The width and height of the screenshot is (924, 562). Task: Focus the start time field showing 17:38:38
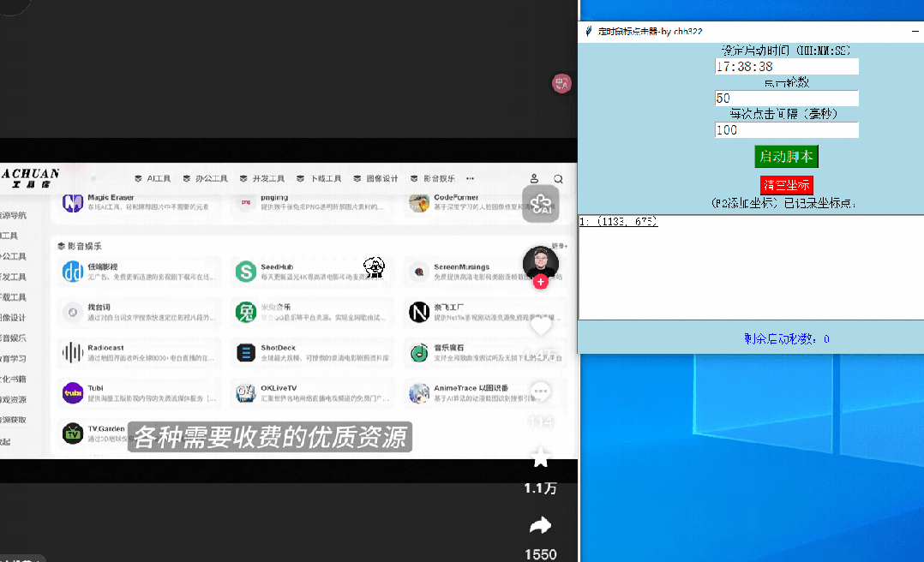[786, 67]
